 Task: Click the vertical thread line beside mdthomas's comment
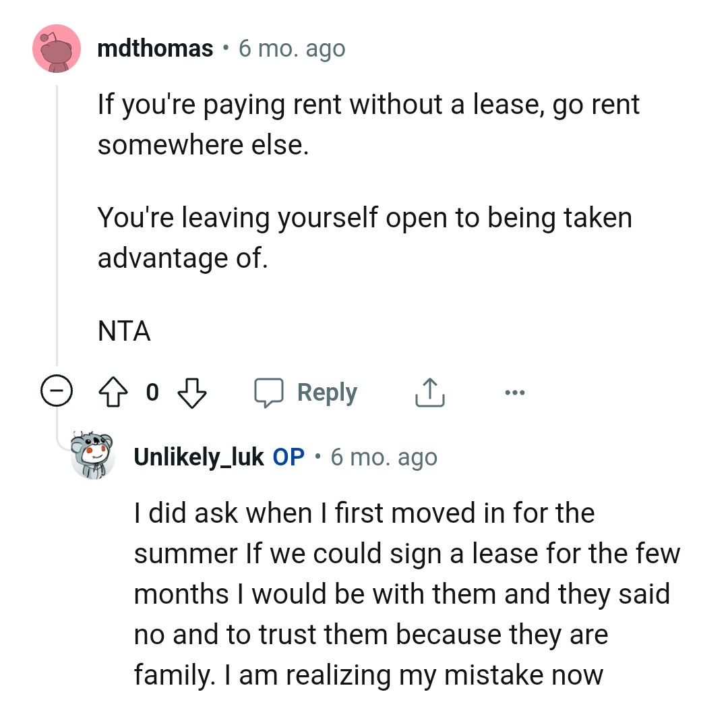pyautogui.click(x=57, y=223)
